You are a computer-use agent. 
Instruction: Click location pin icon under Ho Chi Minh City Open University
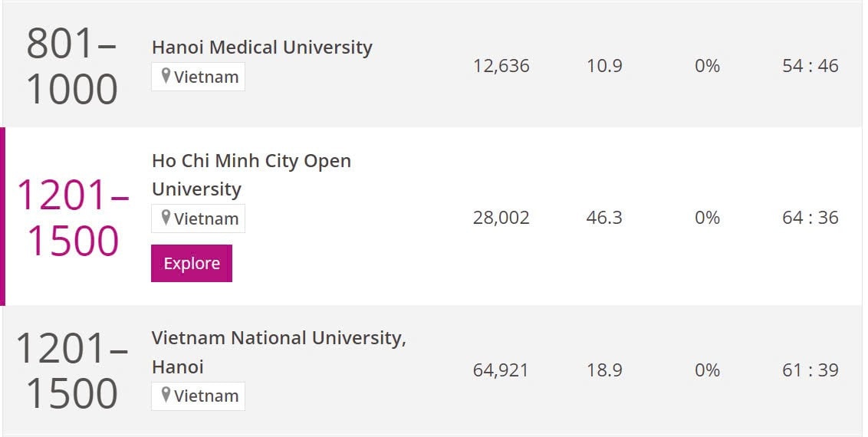click(x=166, y=218)
